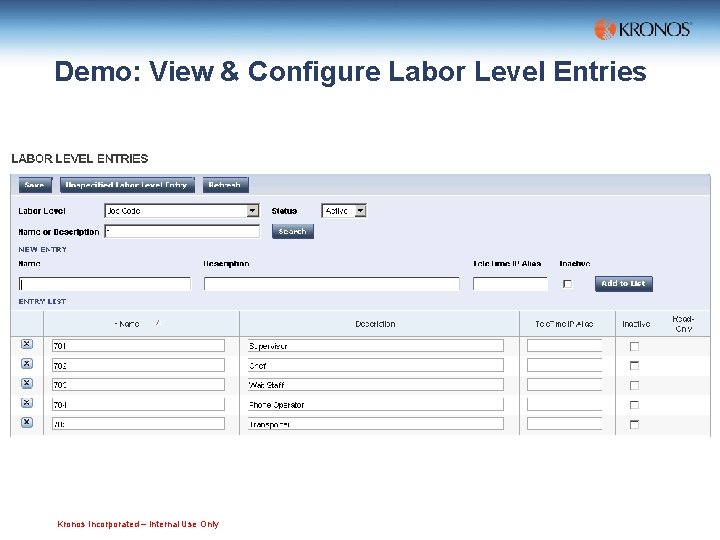Focus the New Entry Name field
The width and height of the screenshot is (720, 540).
click(x=105, y=284)
